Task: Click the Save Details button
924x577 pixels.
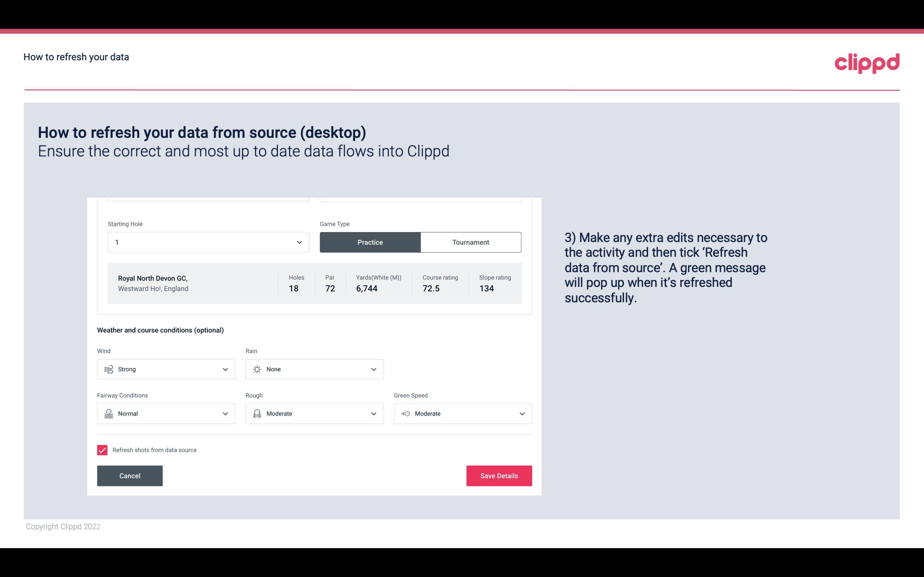Action: (x=499, y=475)
